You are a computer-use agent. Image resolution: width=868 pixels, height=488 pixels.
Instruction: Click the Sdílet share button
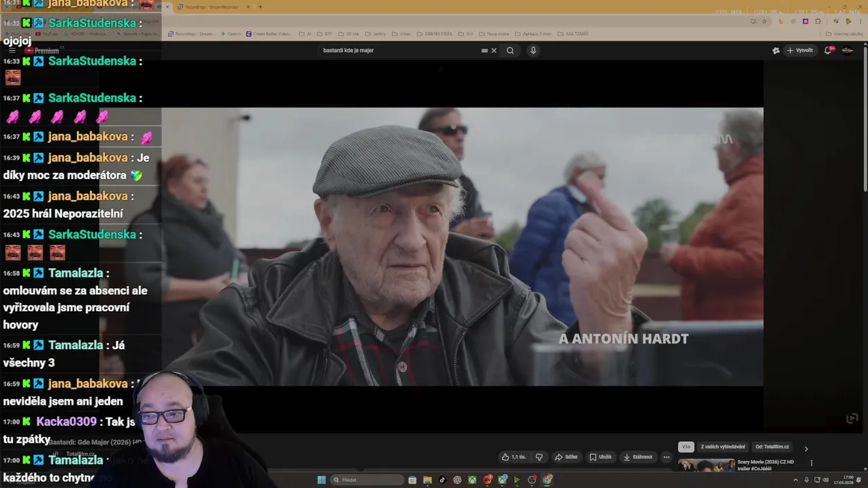tap(566, 457)
